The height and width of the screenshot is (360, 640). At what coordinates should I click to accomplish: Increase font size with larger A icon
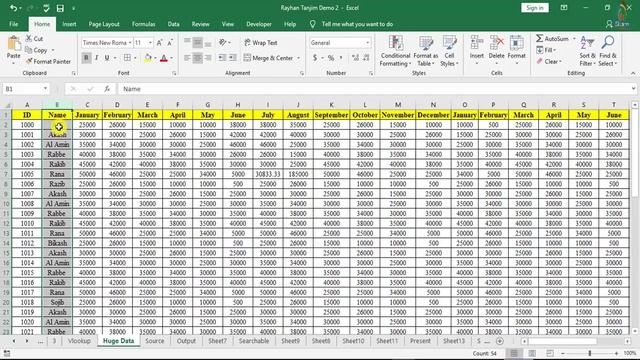[x=160, y=42]
